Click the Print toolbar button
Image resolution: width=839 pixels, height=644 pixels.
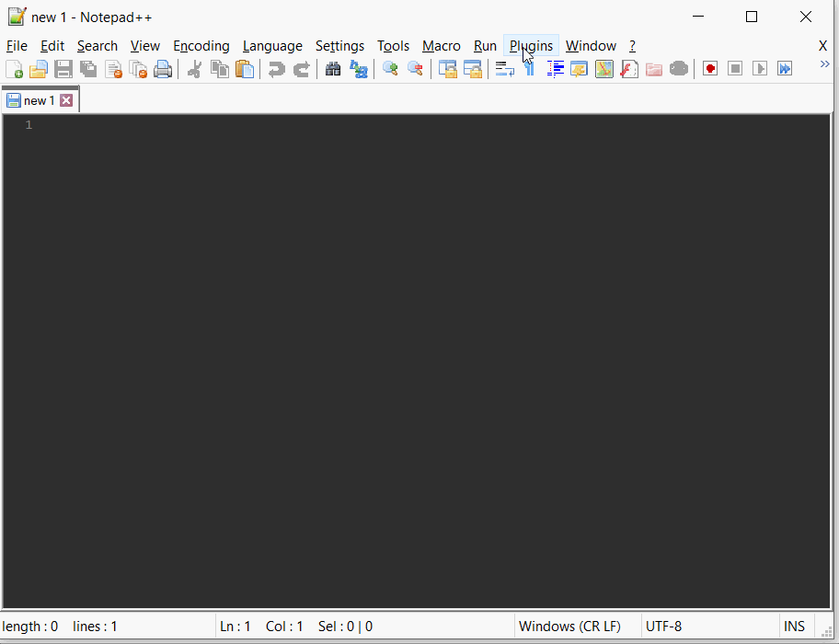pyautogui.click(x=163, y=68)
